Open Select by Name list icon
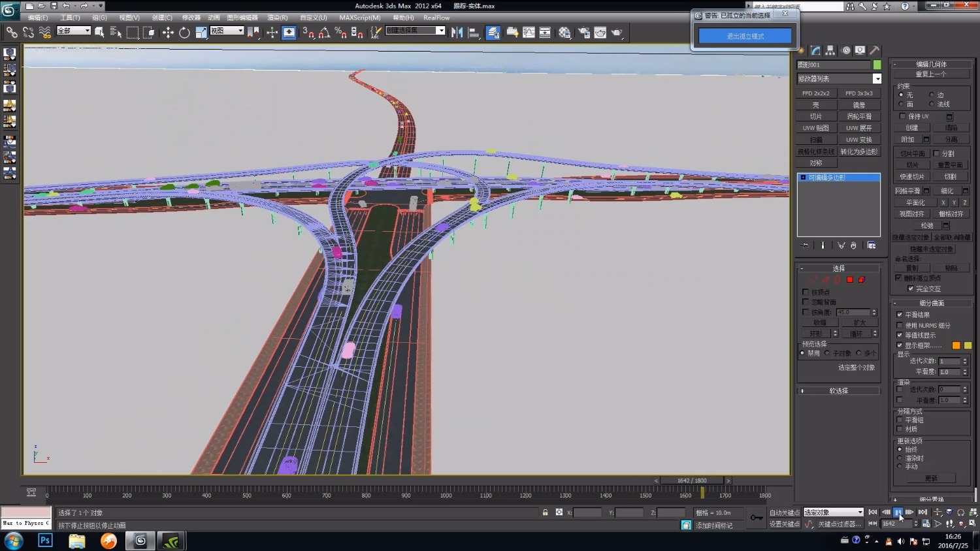Viewport: 980px width, 551px height. click(x=116, y=32)
